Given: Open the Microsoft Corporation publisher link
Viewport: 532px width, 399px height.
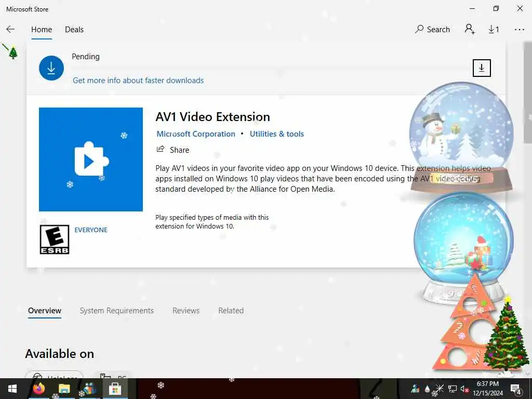Looking at the screenshot, I should coord(196,134).
